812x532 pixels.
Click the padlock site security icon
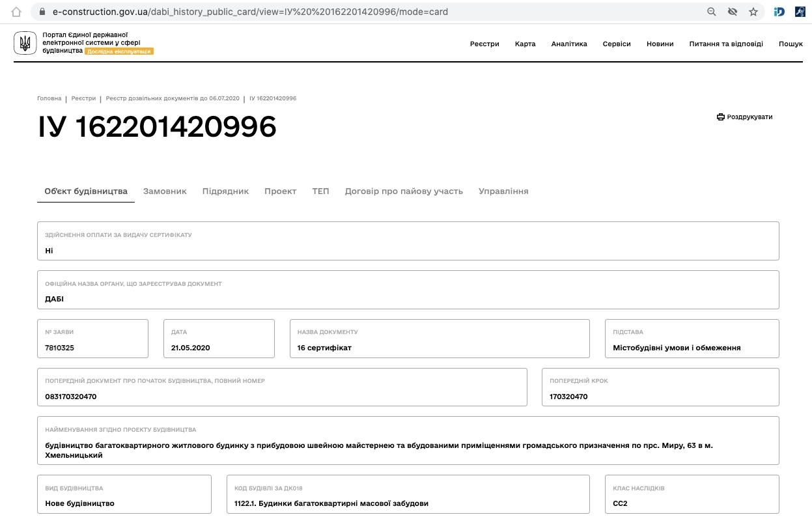43,12
